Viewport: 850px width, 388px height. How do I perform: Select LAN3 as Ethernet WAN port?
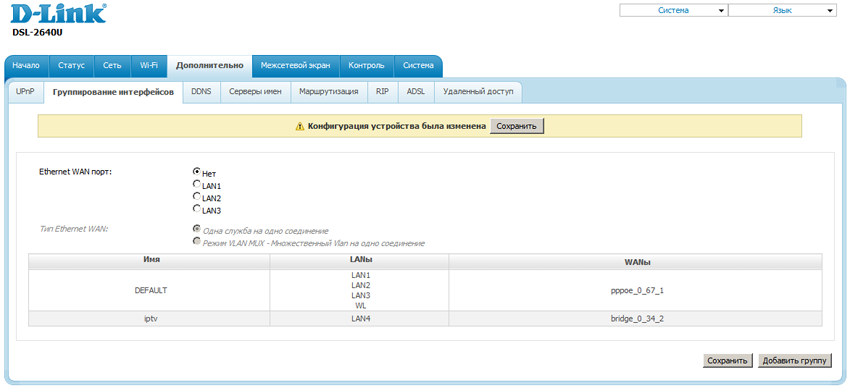coord(197,209)
